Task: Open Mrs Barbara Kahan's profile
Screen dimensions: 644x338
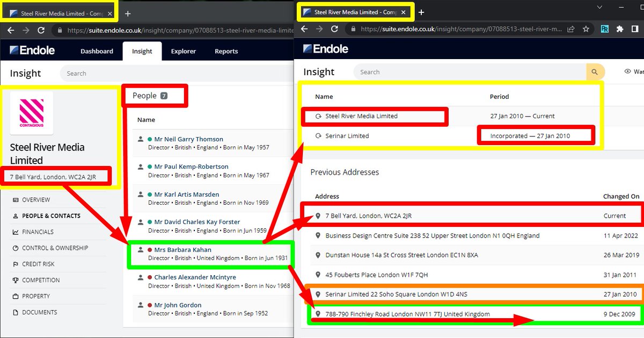Action: coord(182,250)
